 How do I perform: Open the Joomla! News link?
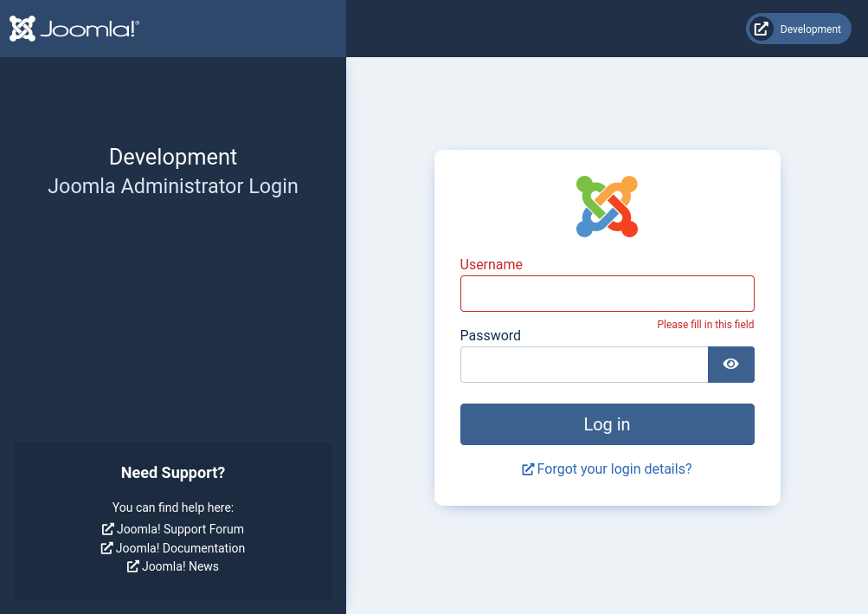(180, 566)
